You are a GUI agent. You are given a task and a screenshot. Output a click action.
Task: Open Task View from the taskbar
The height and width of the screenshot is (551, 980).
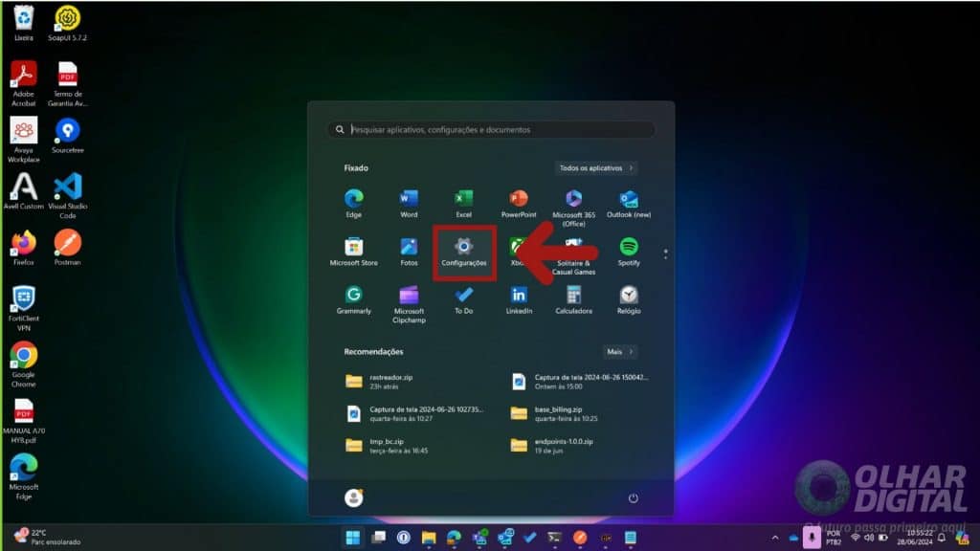click(378, 538)
